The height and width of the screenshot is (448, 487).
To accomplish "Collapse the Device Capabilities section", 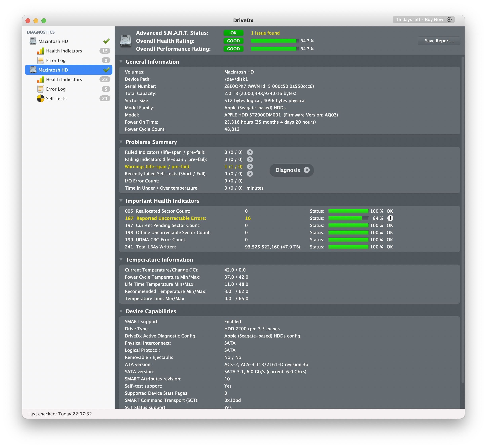I will click(121, 311).
